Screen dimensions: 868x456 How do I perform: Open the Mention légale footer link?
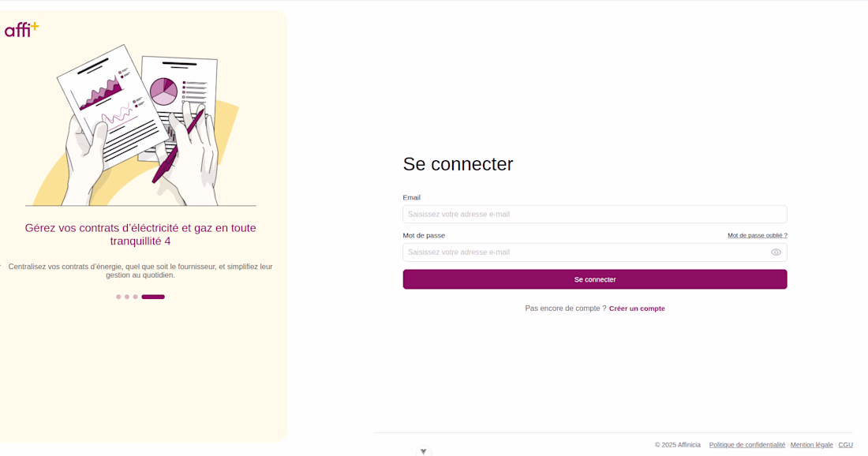pyautogui.click(x=811, y=445)
